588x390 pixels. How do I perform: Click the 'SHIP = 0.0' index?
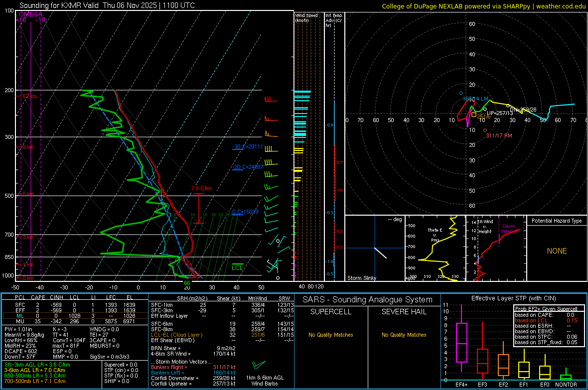pos(116,381)
